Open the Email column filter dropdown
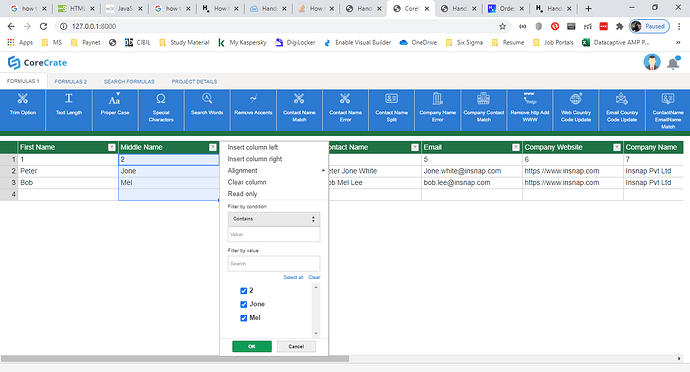690x372 pixels. 516,147
